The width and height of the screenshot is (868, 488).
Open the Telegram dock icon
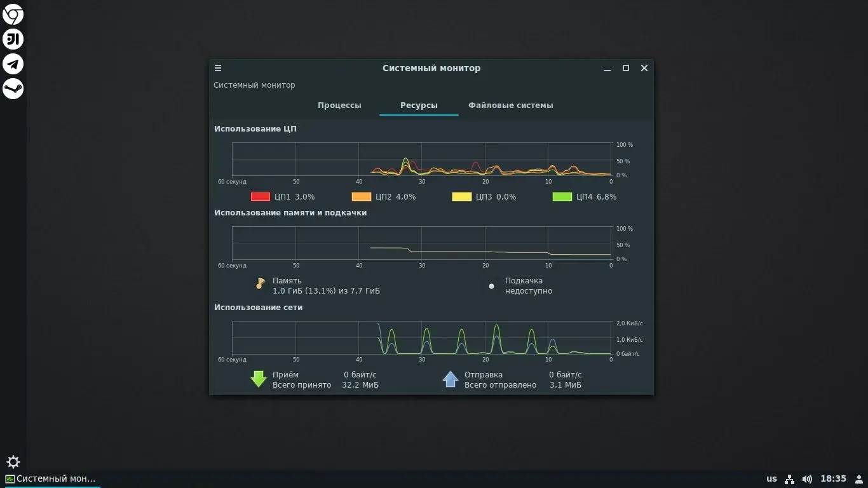click(13, 64)
